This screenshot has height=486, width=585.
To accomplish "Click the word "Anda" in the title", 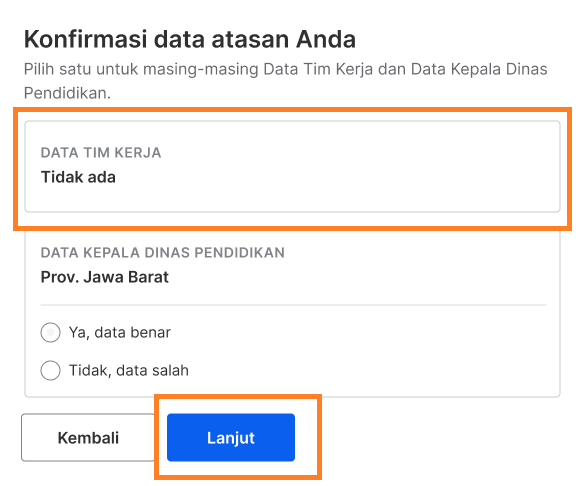I will click(326, 39).
